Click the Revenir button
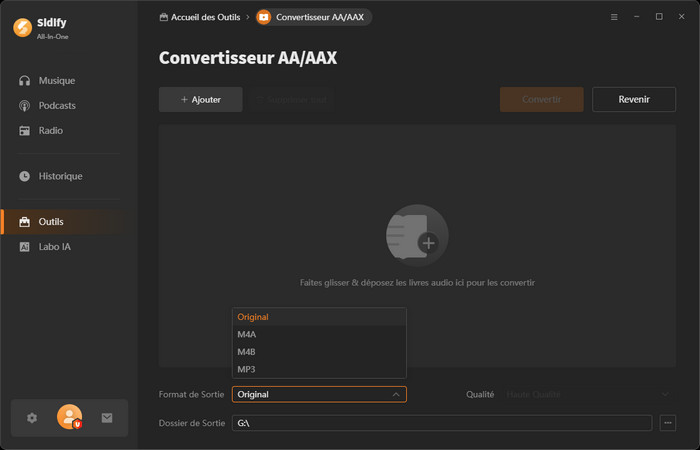Viewport: 700px width, 450px height. pyautogui.click(x=634, y=100)
